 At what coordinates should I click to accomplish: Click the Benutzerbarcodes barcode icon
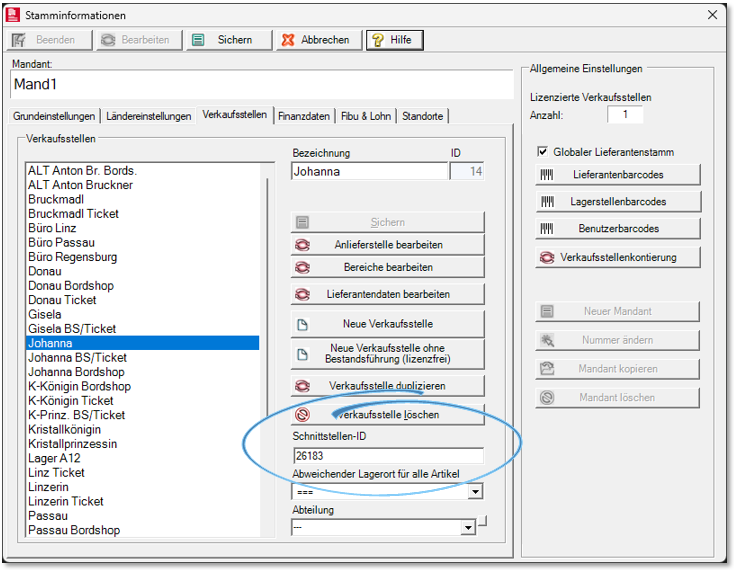[547, 229]
